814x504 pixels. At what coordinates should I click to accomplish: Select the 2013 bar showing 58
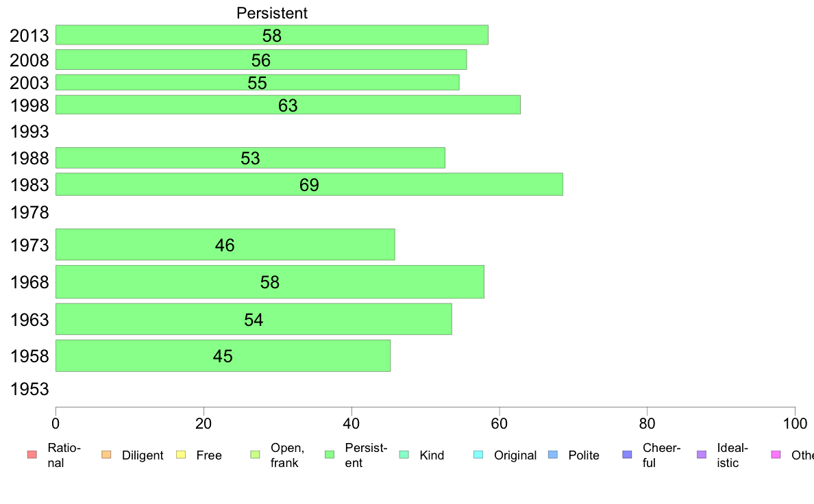pyautogui.click(x=271, y=35)
